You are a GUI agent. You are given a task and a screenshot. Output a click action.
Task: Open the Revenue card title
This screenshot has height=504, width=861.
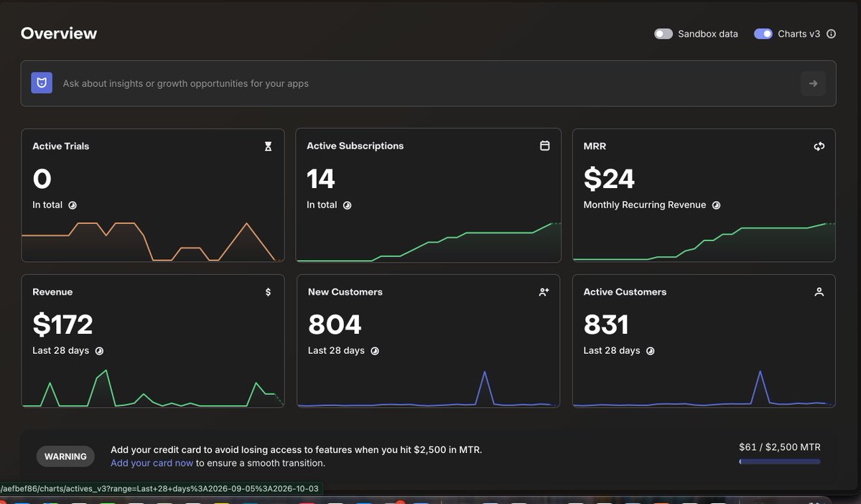click(52, 292)
